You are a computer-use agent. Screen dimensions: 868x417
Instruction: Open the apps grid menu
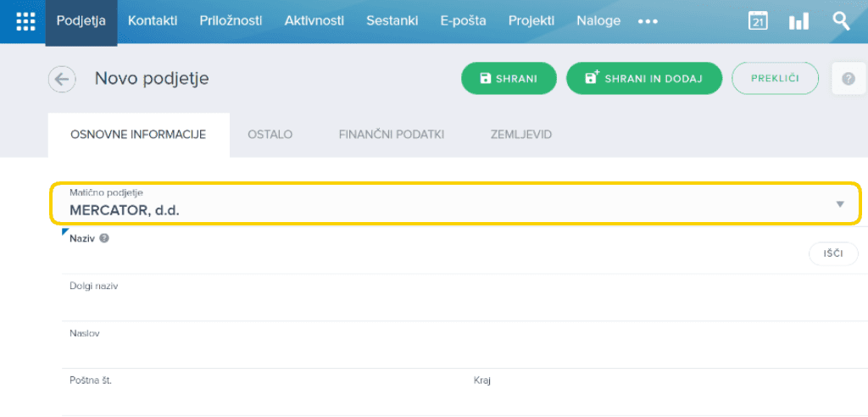[25, 21]
